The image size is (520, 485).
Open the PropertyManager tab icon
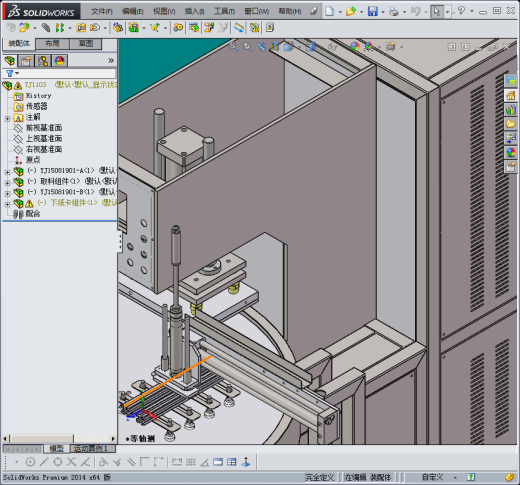click(26, 61)
